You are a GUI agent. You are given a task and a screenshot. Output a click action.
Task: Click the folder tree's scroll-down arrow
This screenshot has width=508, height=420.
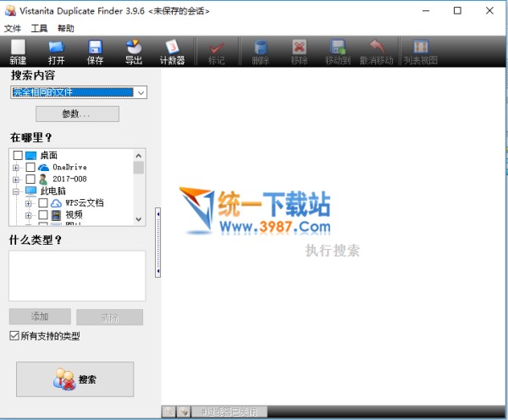(x=139, y=219)
